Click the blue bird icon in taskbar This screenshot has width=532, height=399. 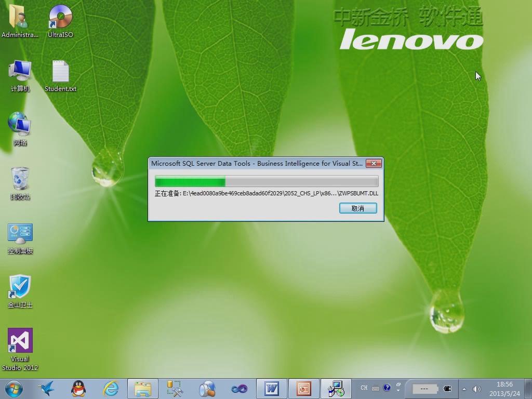click(x=46, y=389)
